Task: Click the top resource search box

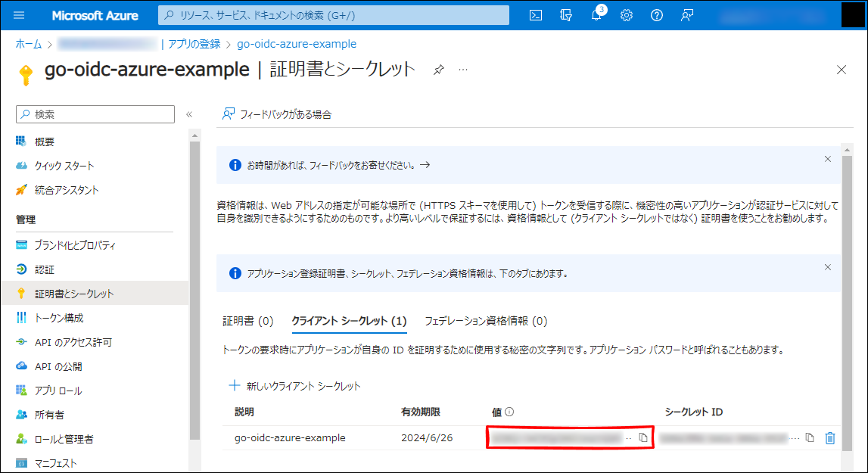Action: [x=333, y=15]
